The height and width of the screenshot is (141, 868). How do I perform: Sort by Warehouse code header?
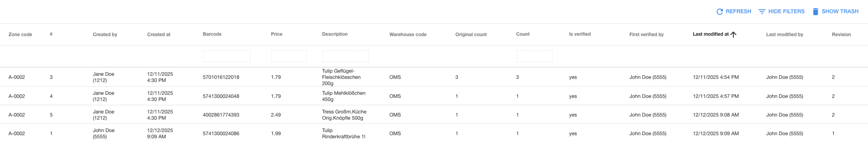click(408, 34)
